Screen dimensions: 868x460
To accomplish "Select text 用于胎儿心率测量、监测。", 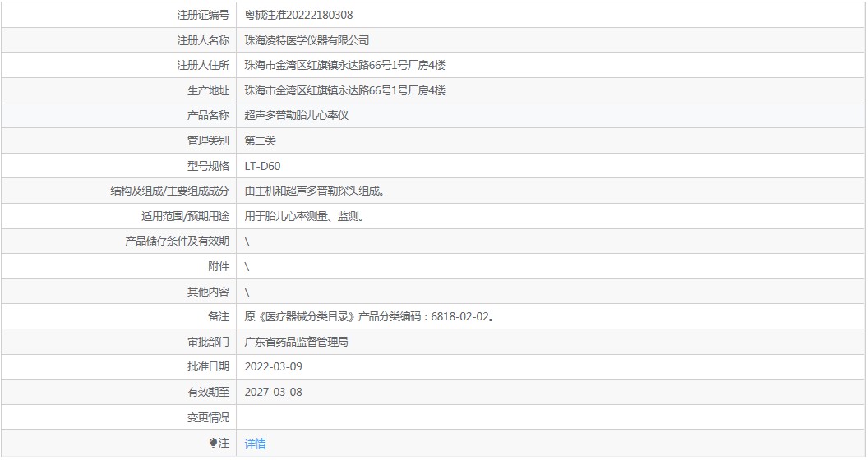I will 304,216.
